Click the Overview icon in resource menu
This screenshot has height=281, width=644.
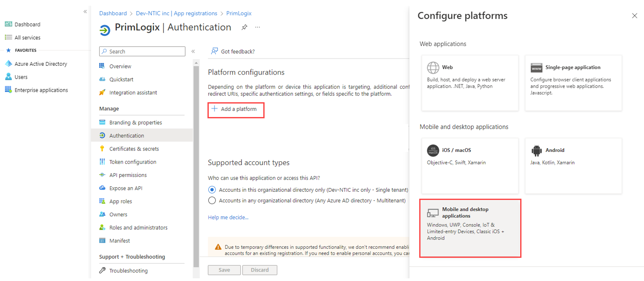click(x=102, y=66)
